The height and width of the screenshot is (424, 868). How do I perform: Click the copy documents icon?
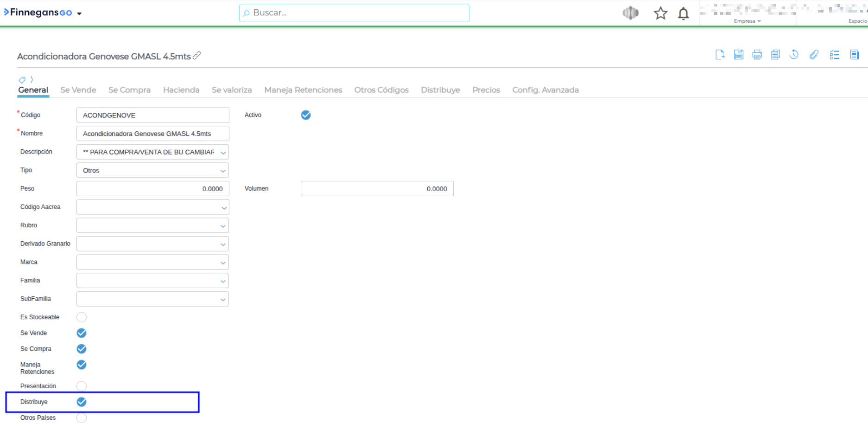pos(775,55)
